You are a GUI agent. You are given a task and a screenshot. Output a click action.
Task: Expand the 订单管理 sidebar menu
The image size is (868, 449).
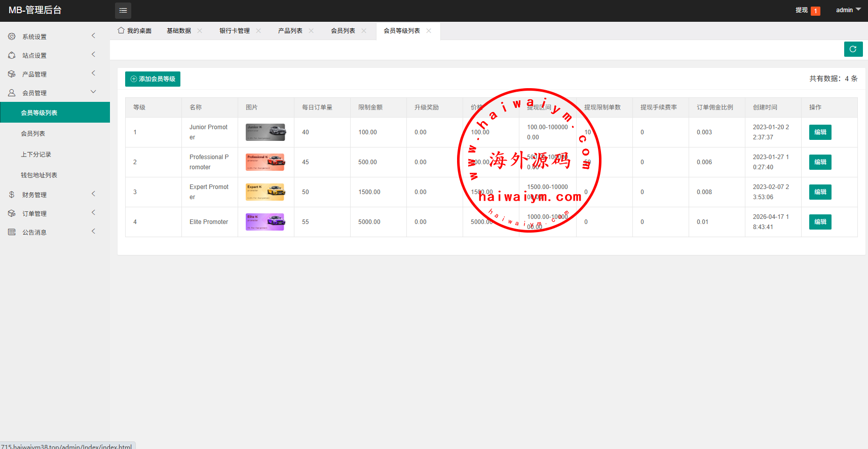click(55, 213)
